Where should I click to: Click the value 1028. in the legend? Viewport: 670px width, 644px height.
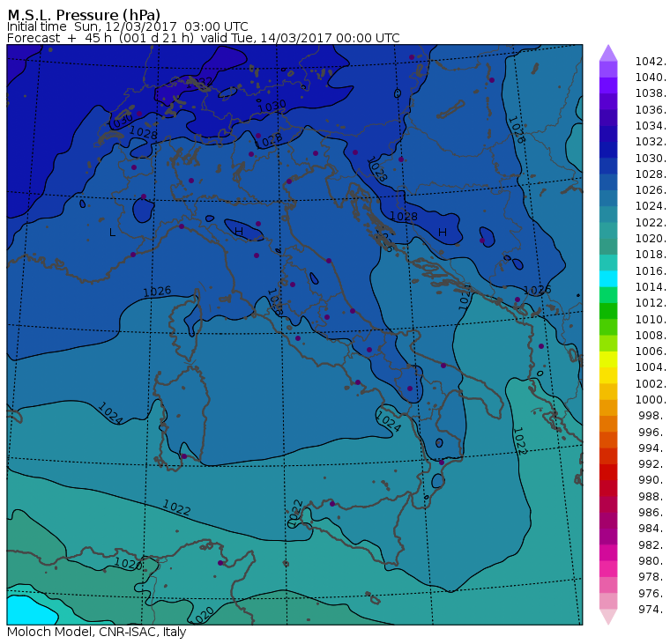click(651, 174)
